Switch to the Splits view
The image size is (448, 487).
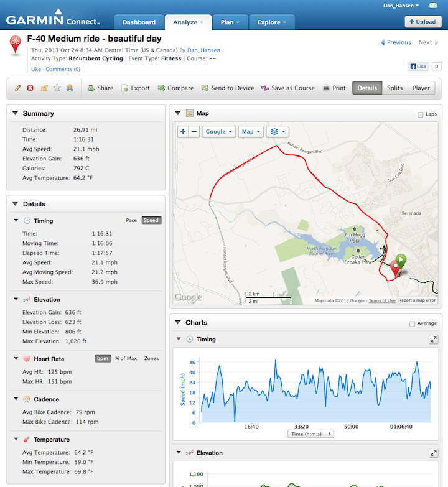pos(394,88)
